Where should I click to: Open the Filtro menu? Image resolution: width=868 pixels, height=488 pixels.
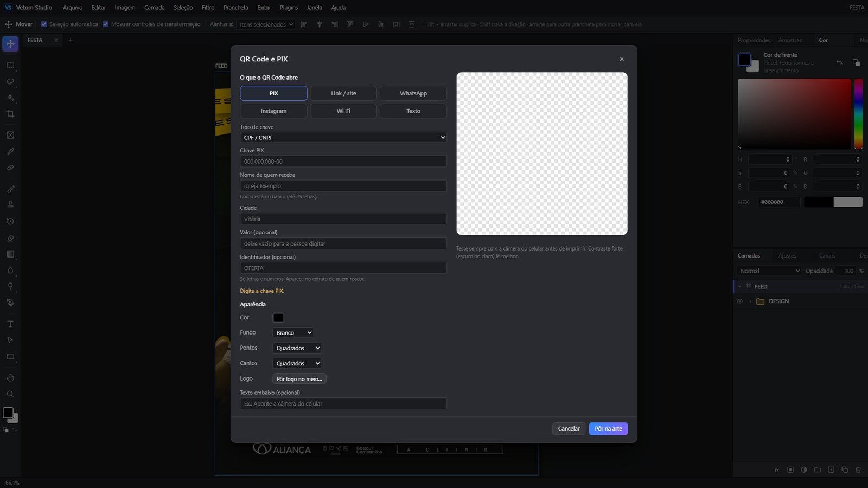(x=208, y=8)
